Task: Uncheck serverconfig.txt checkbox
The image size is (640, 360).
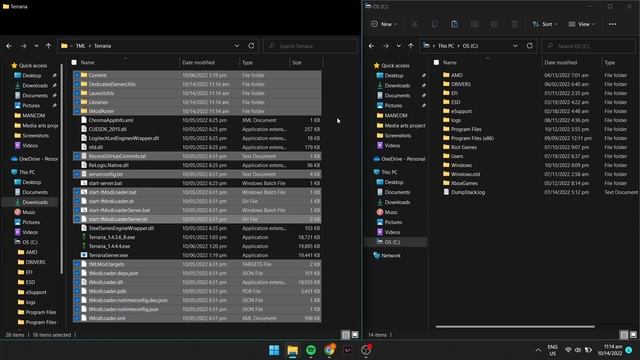Action: pos(77,174)
